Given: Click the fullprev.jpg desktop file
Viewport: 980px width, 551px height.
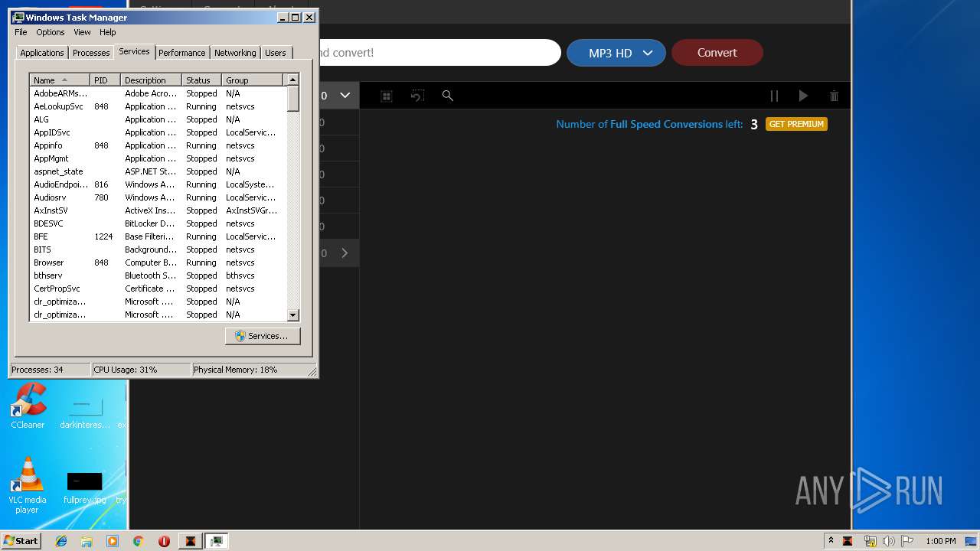Looking at the screenshot, I should point(84,487).
